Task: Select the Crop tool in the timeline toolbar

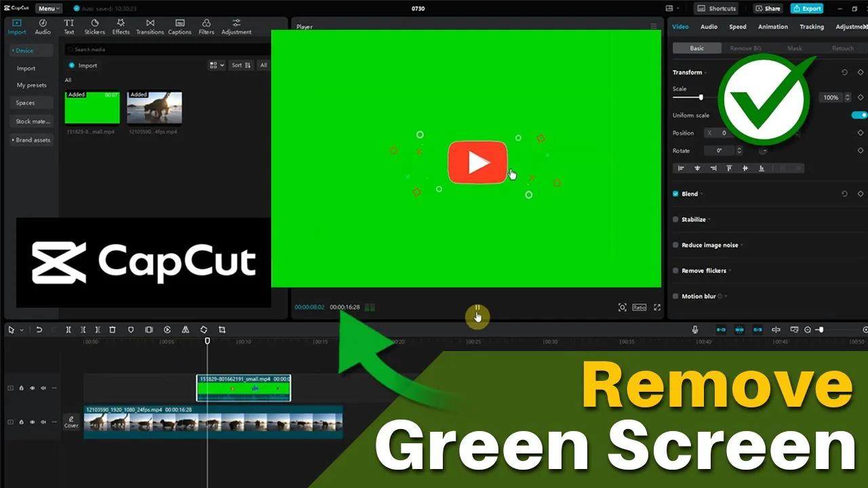Action: [x=222, y=329]
